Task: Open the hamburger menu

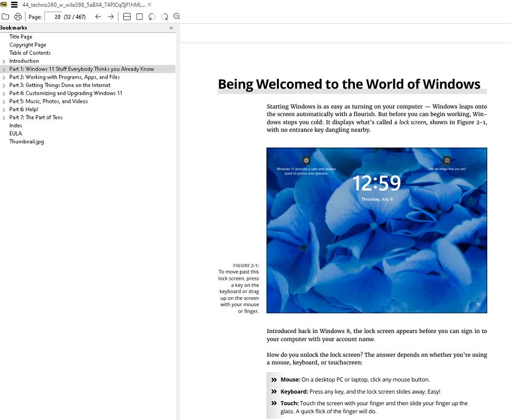Action: 14,4
